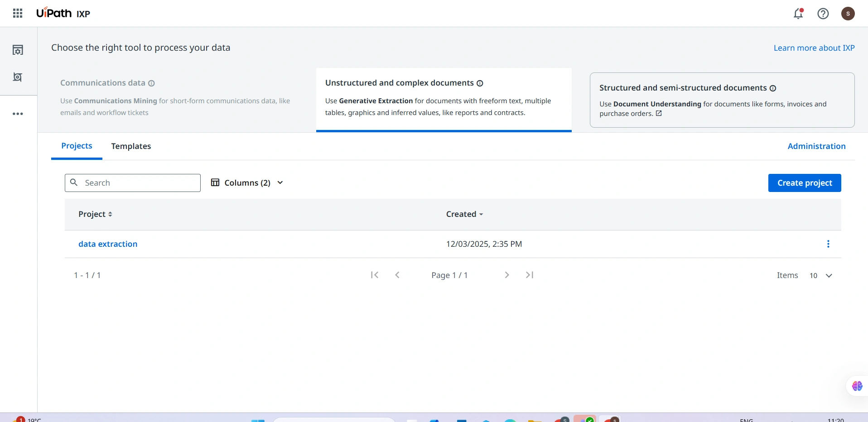Expand the Columns (2) dropdown
The height and width of the screenshot is (422, 868).
(x=247, y=182)
